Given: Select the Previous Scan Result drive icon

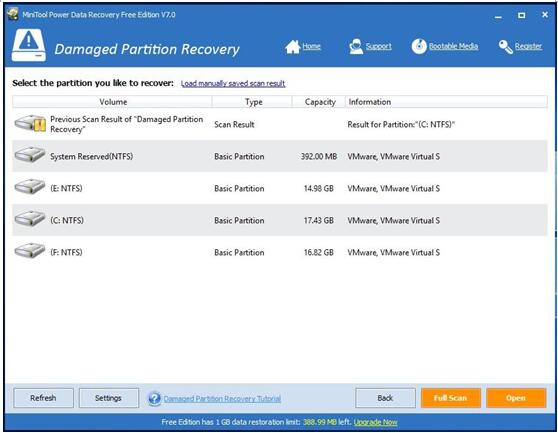Looking at the screenshot, I should point(30,123).
